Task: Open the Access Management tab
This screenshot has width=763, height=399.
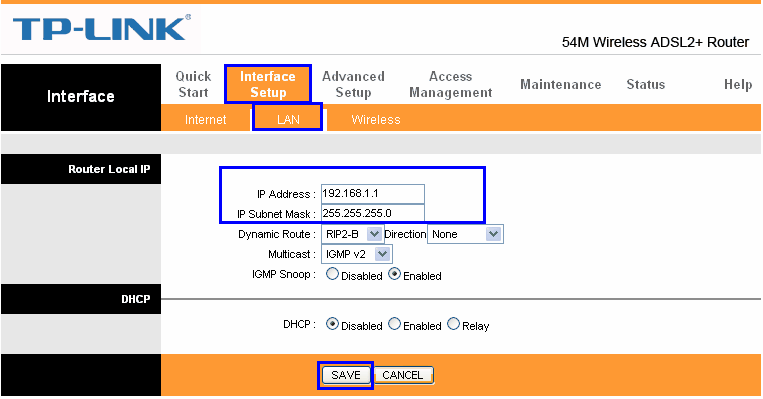Action: pos(451,84)
